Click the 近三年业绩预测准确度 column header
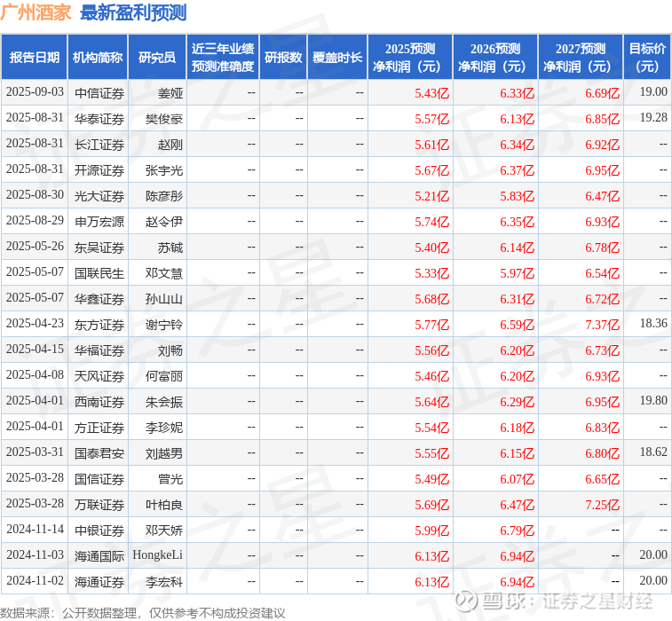 click(x=223, y=58)
